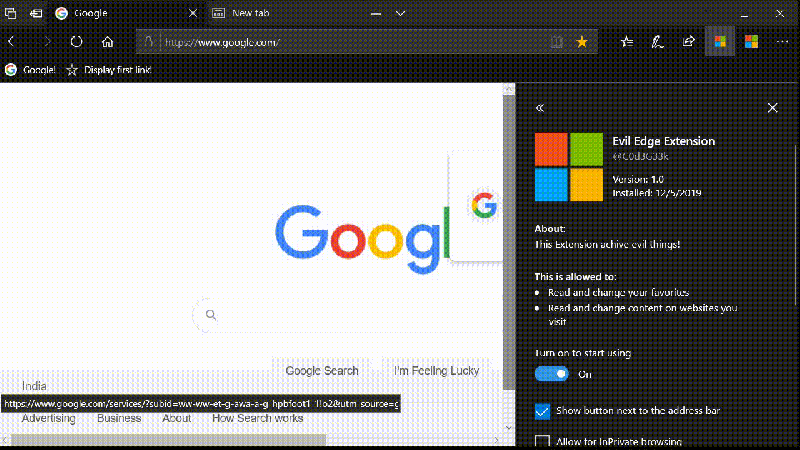Open the Favorites hub icon

[x=627, y=42]
